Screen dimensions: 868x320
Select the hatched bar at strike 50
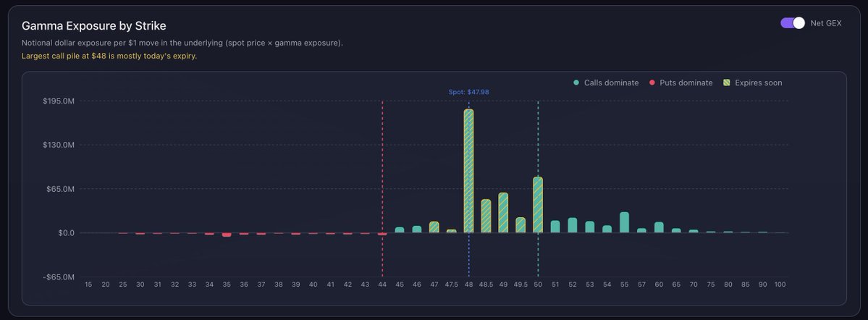point(538,205)
